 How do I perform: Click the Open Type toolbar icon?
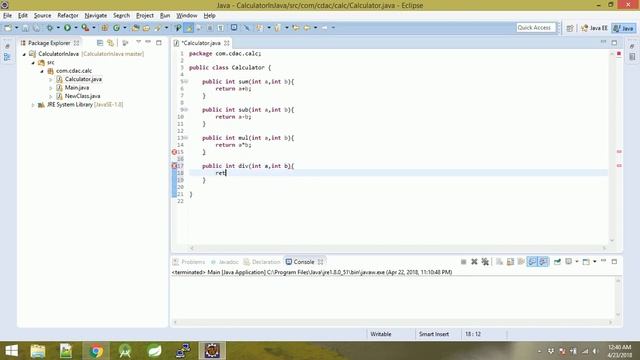(135, 28)
